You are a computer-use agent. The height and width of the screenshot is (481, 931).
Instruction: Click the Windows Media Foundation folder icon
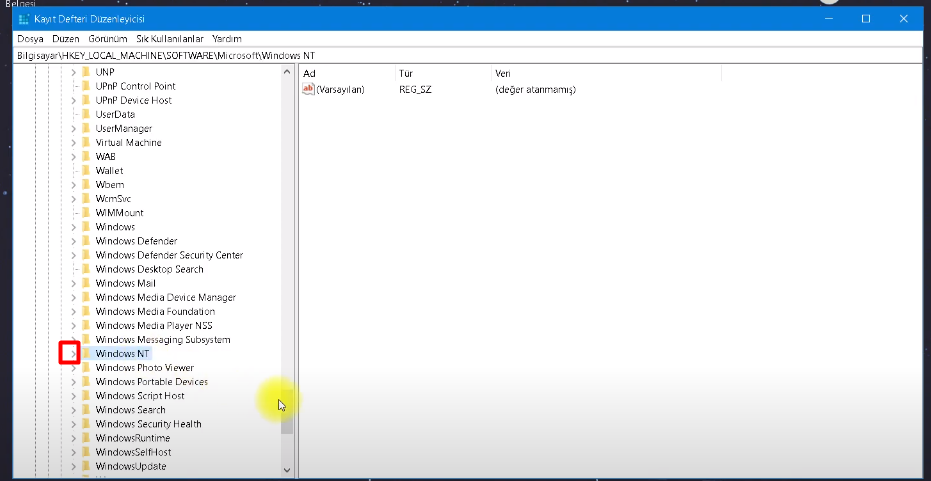pyautogui.click(x=86, y=311)
